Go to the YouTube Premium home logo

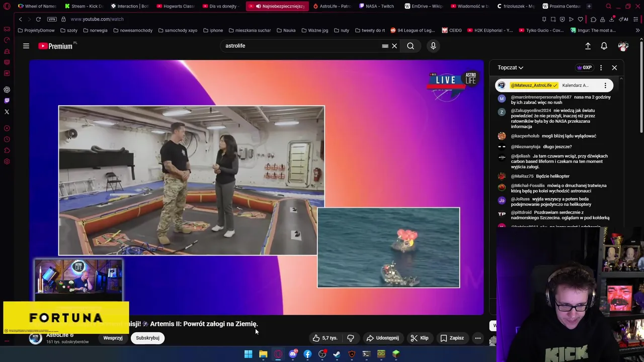click(56, 46)
